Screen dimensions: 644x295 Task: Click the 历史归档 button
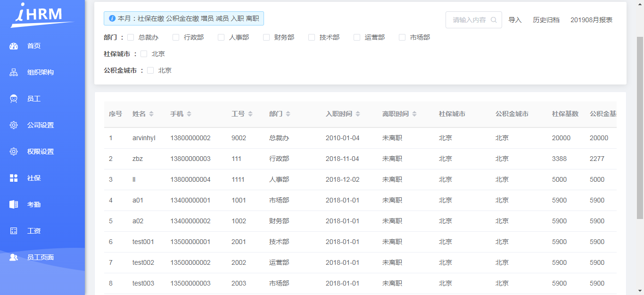(x=546, y=20)
